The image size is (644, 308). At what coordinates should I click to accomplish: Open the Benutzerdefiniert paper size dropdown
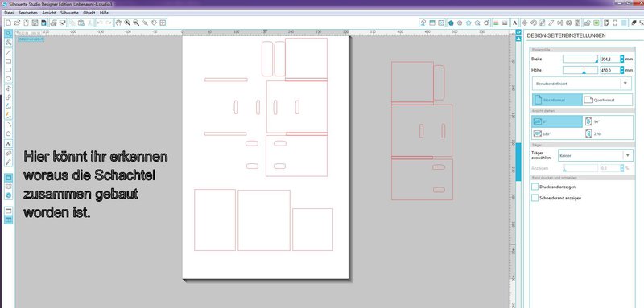tap(582, 84)
